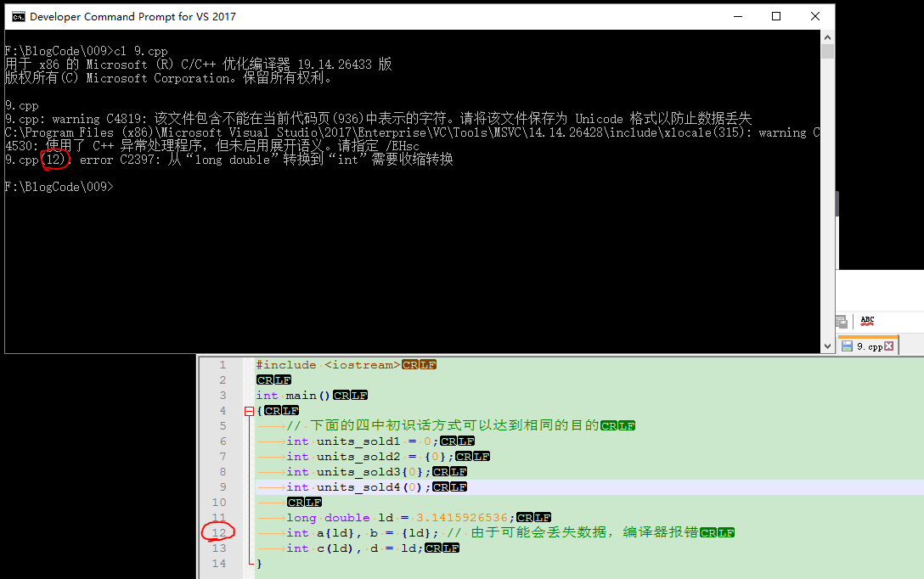Click line number 3 in editor margin
Image resolution: width=924 pixels, height=579 pixels.
tap(223, 396)
